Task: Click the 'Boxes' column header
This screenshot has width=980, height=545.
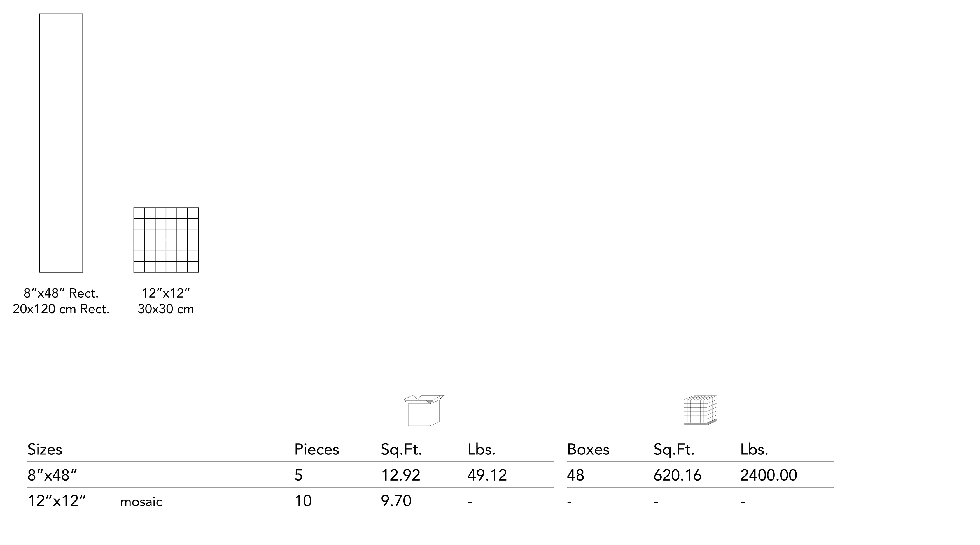Action: point(588,449)
